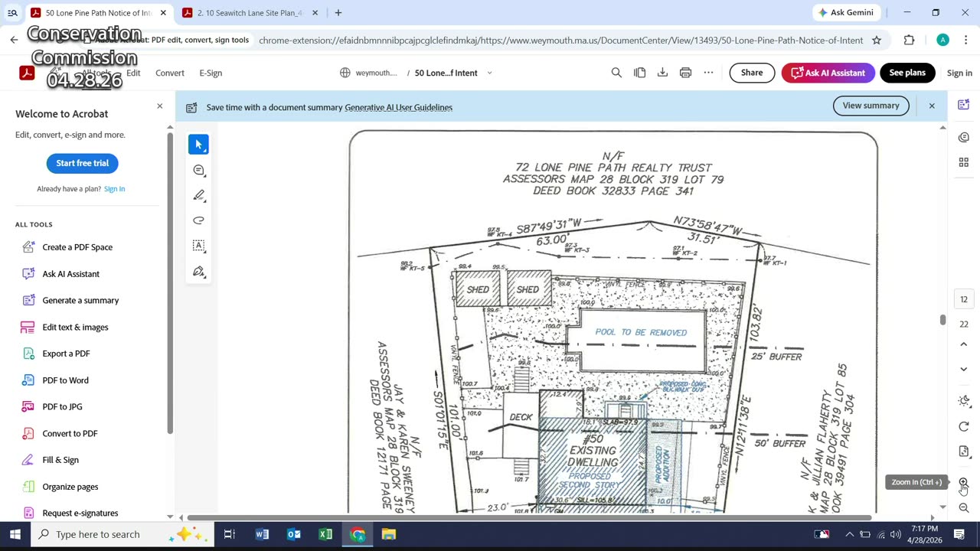
Task: Select Ask AI Assistant in All Tools
Action: click(x=70, y=274)
